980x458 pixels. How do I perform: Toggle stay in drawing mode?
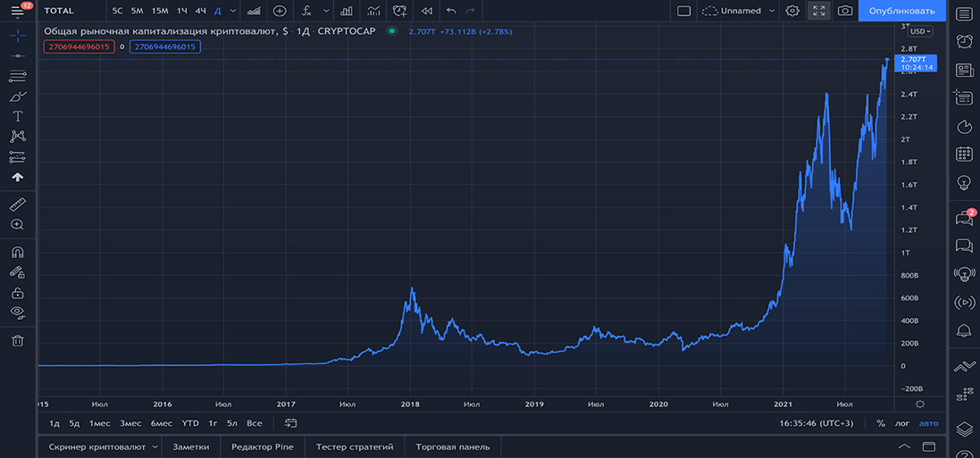[x=18, y=271]
